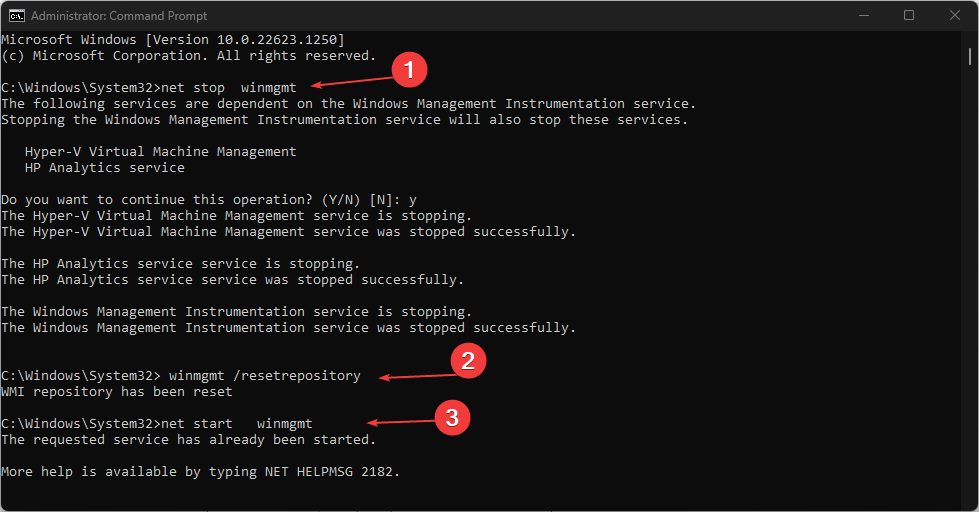Click the "winmgmt /resetrepository" command text
The image size is (979, 512).
click(x=265, y=376)
